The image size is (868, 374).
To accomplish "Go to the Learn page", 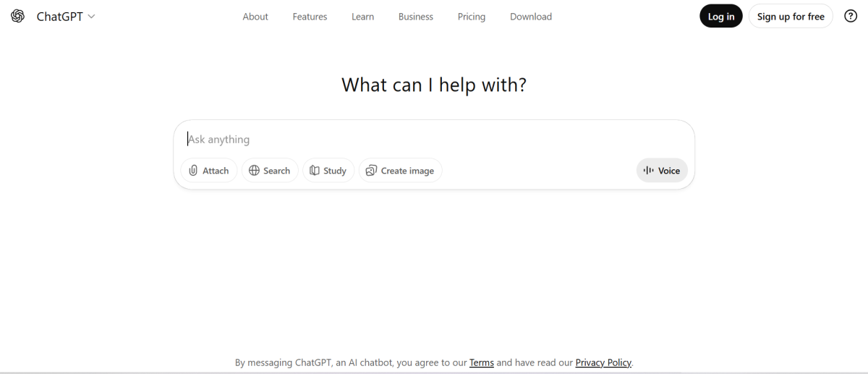I will click(x=362, y=17).
